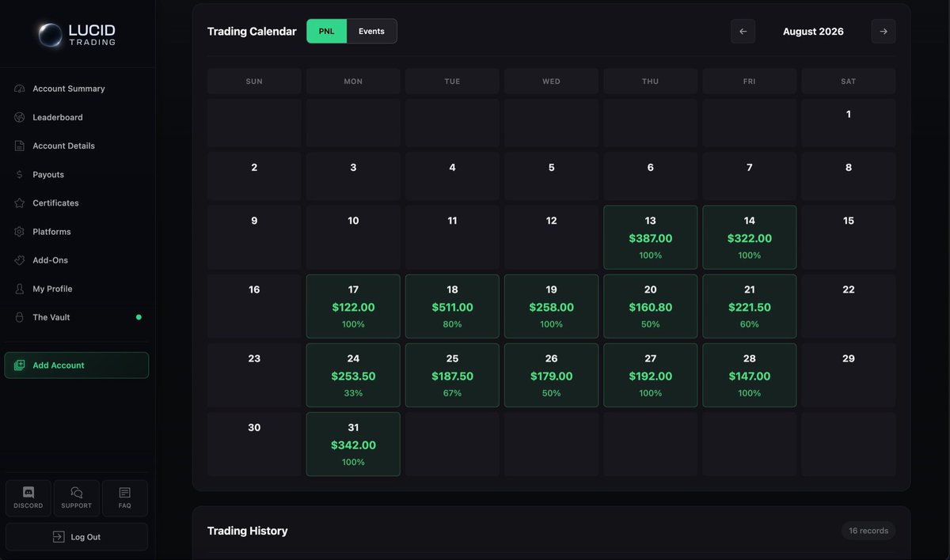Select August 26 cell with $179.00
The height and width of the screenshot is (560, 950).
pyautogui.click(x=552, y=375)
